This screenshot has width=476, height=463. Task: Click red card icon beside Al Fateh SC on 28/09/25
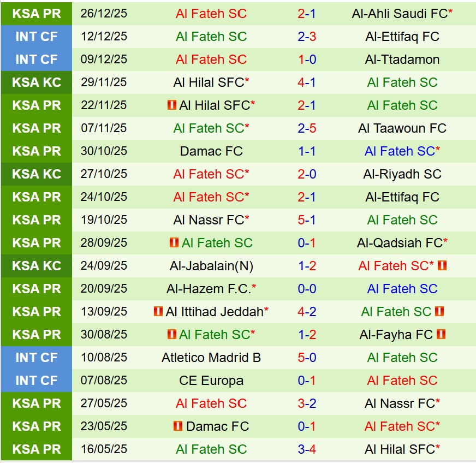coord(174,243)
